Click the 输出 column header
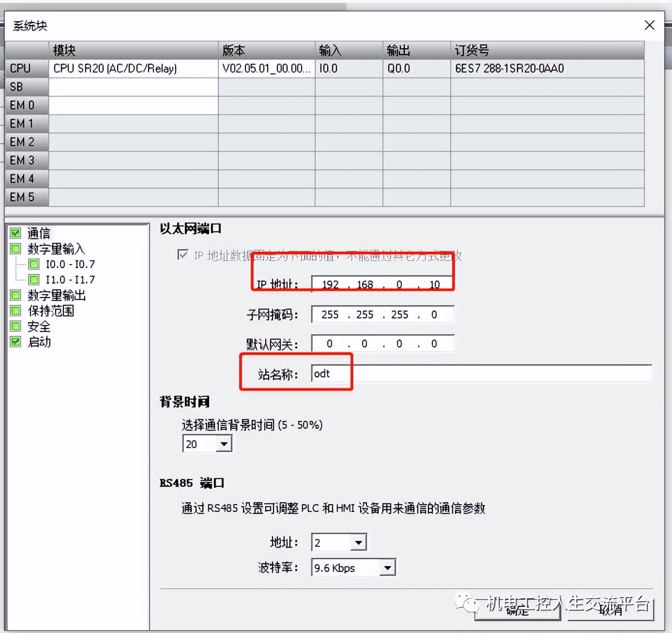Image resolution: width=672 pixels, height=633 pixels. [417, 50]
